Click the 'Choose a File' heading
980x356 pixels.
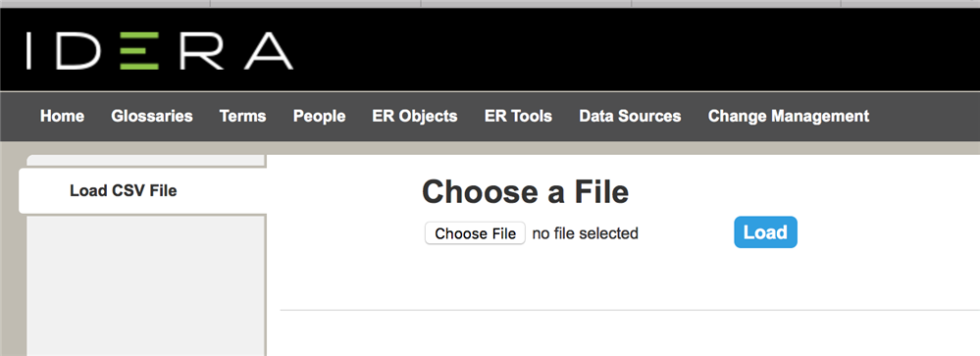click(525, 192)
